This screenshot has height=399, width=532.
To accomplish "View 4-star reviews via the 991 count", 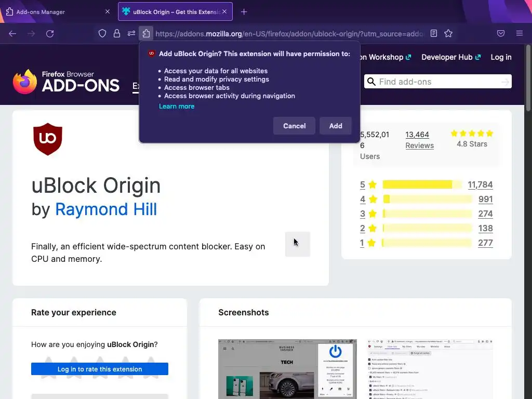I will pos(486,199).
